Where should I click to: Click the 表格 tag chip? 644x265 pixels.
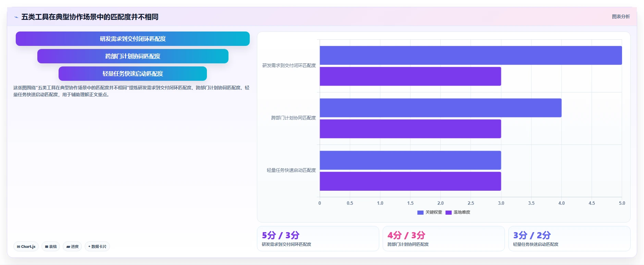(51, 247)
